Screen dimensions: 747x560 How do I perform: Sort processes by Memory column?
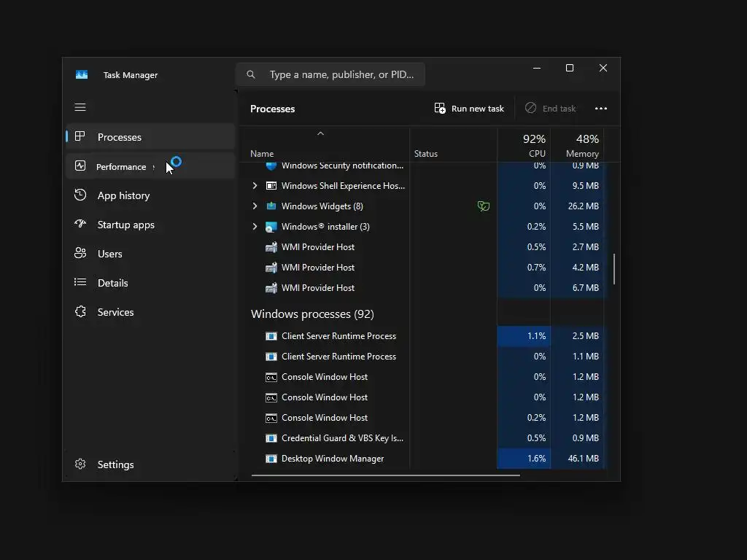pyautogui.click(x=577, y=145)
